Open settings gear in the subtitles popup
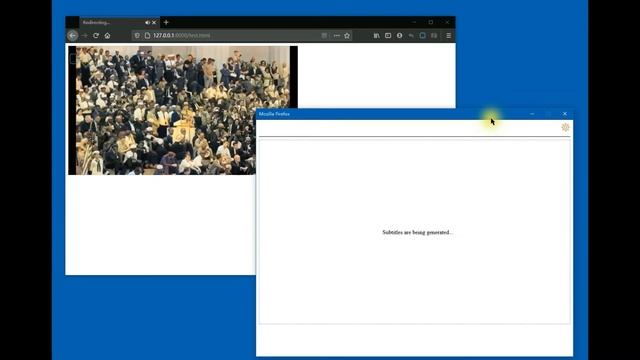 point(565,127)
